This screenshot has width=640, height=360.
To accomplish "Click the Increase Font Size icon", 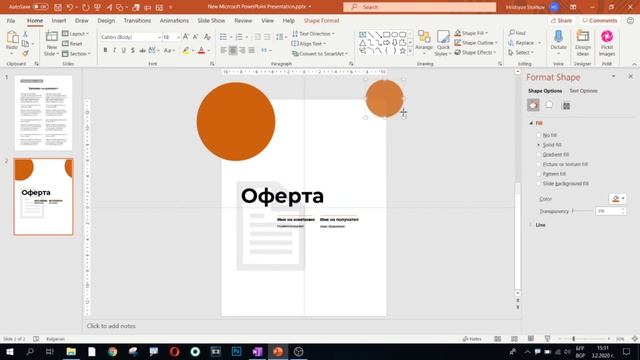I will pos(186,37).
